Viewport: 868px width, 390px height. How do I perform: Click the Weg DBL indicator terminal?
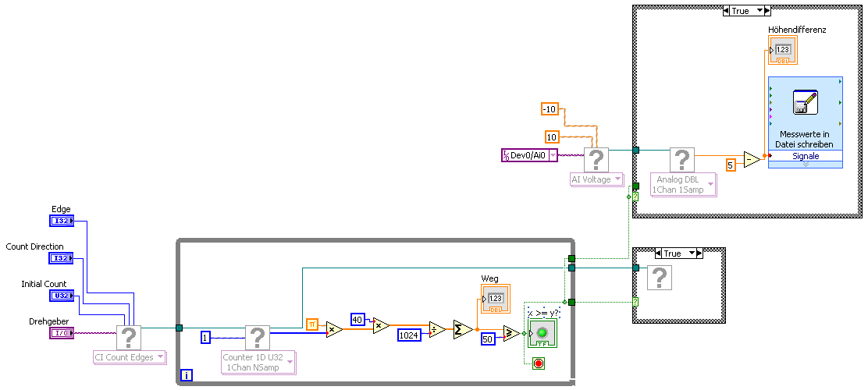tap(496, 300)
